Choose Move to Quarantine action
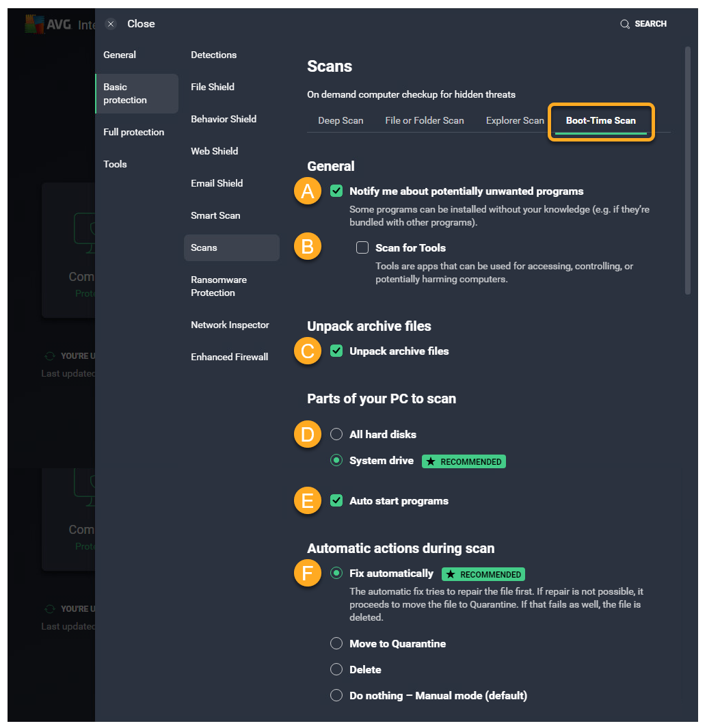The image size is (707, 728). pyautogui.click(x=336, y=644)
